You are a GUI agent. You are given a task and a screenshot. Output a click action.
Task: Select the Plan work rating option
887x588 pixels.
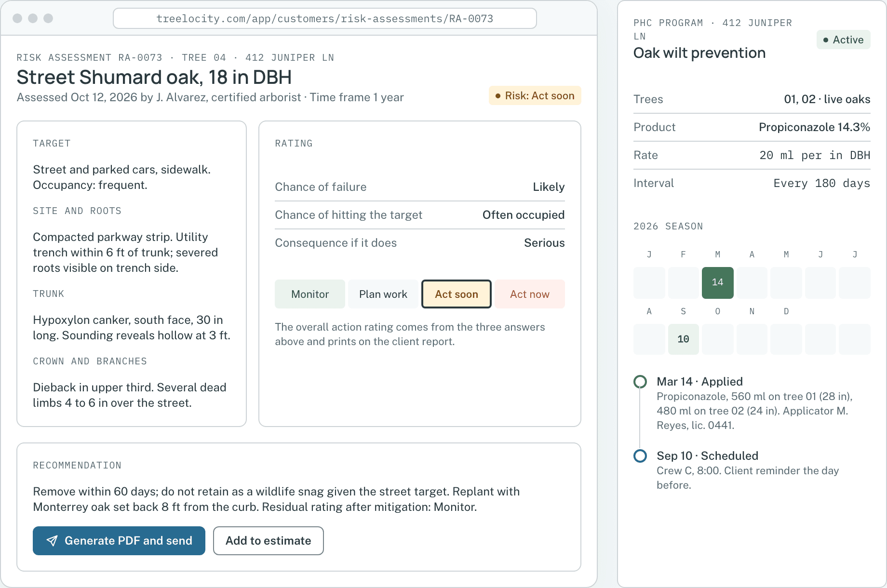[x=383, y=294]
